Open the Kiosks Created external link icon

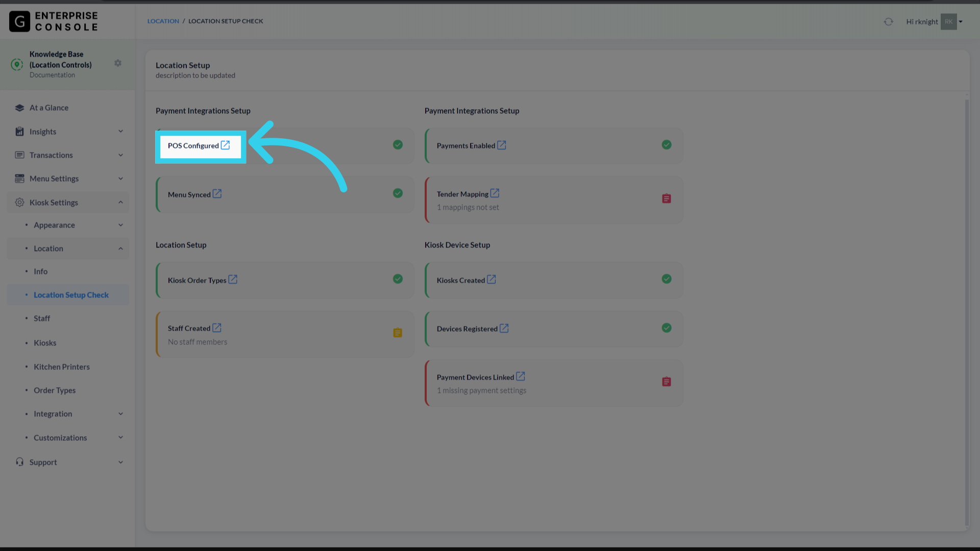point(492,280)
